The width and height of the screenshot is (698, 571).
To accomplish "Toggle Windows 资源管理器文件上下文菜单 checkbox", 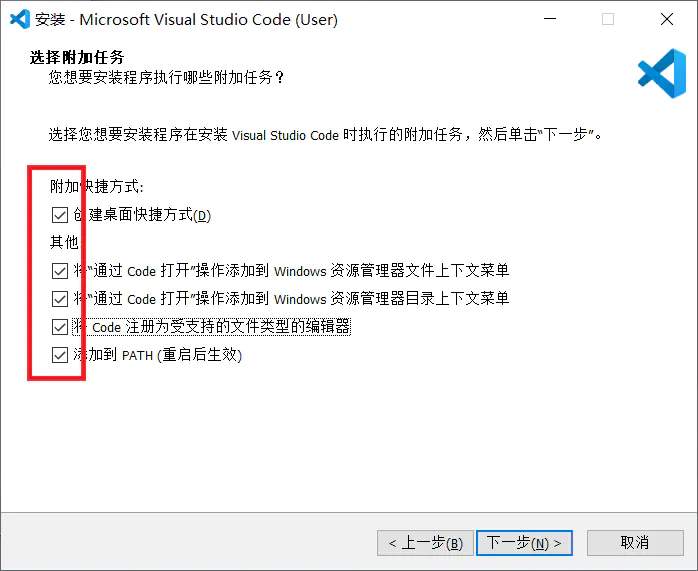I will click(x=60, y=271).
